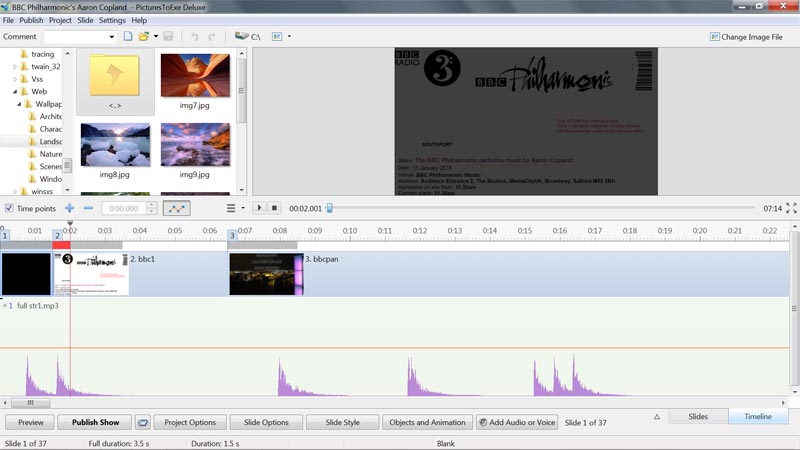Click the Undo arrow icon
This screenshot has height=450, width=800.
194,36
